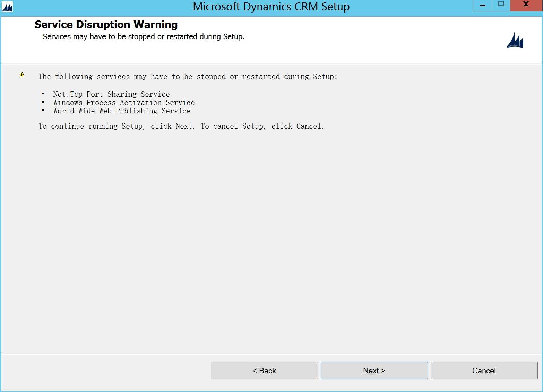This screenshot has width=543, height=392.
Task: Maximize the Setup window
Action: tap(501, 5)
